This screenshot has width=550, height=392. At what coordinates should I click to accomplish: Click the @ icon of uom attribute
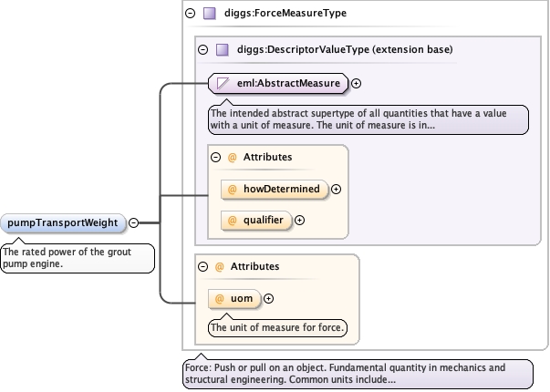click(x=219, y=298)
